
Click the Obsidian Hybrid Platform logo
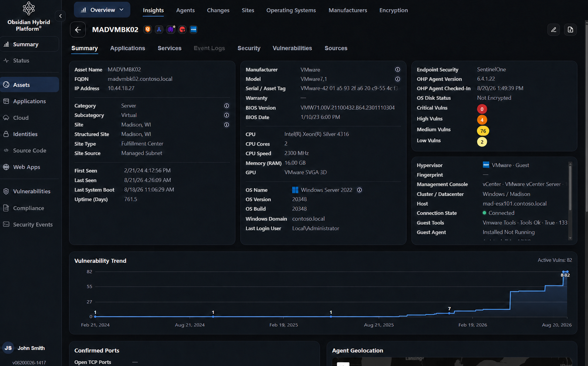tap(29, 8)
